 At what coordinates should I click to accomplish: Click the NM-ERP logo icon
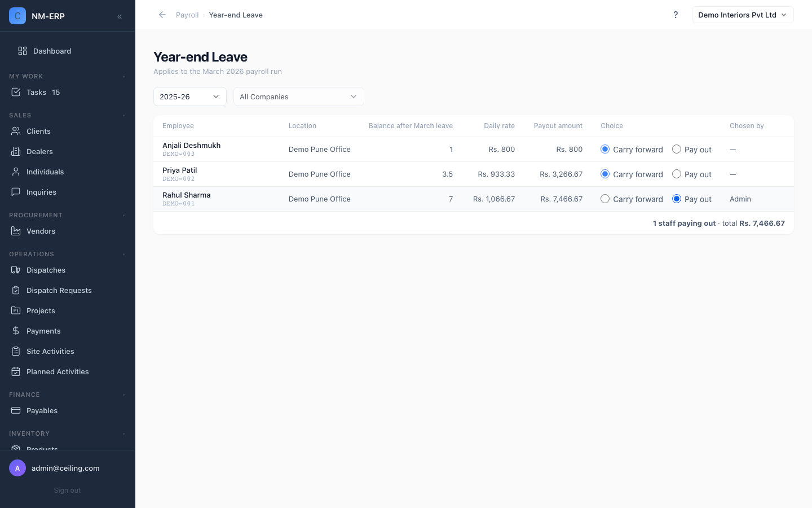point(17,16)
